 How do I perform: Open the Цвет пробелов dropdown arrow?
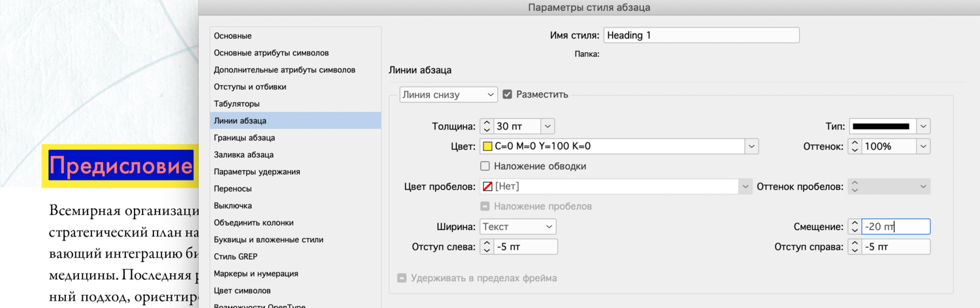(745, 186)
